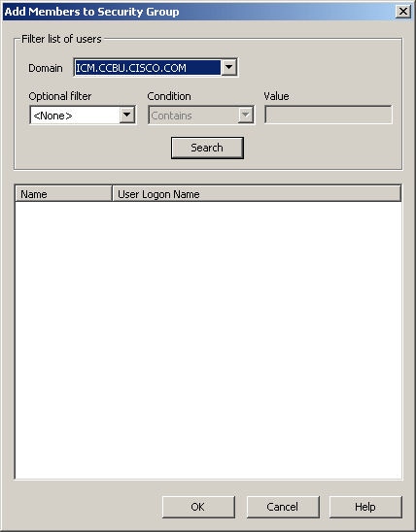The height and width of the screenshot is (532, 416).
Task: Sort by the Name column header
Action: (x=63, y=194)
